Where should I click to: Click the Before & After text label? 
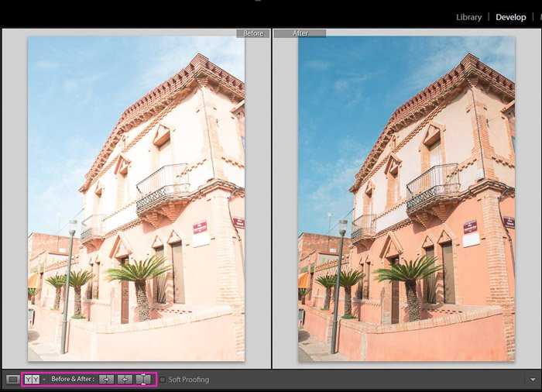(73, 379)
